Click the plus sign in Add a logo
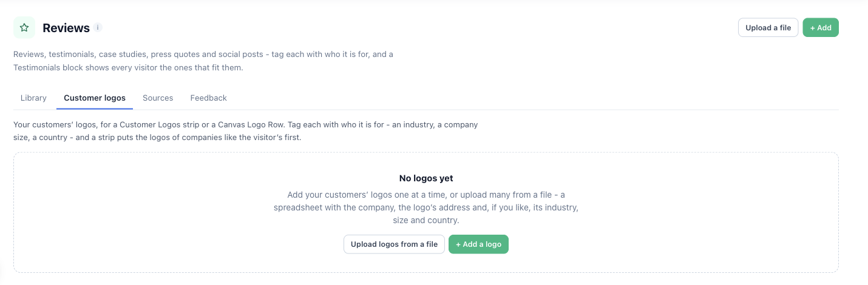The height and width of the screenshot is (285, 868). (x=458, y=244)
